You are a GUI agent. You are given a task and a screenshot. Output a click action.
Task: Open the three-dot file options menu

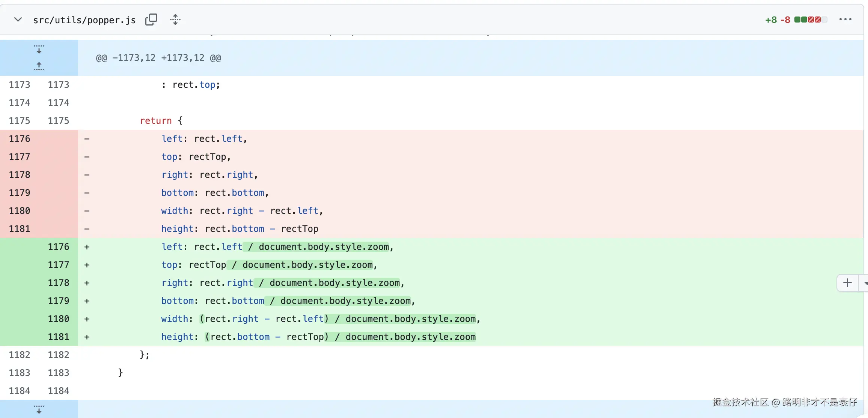tap(845, 20)
